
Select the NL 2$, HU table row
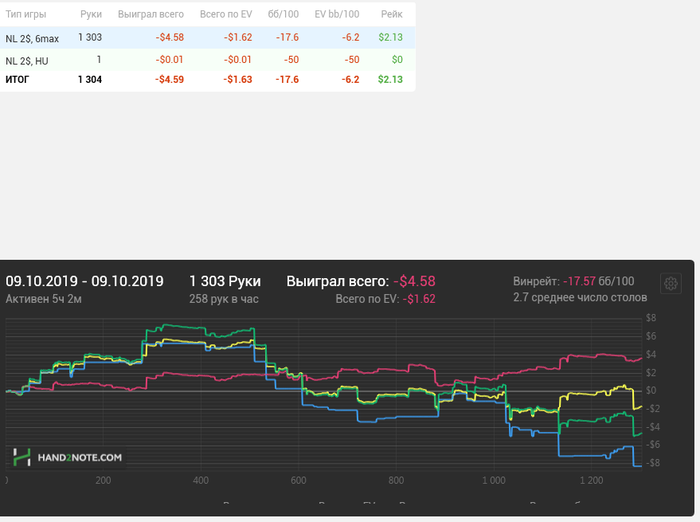(x=26, y=60)
